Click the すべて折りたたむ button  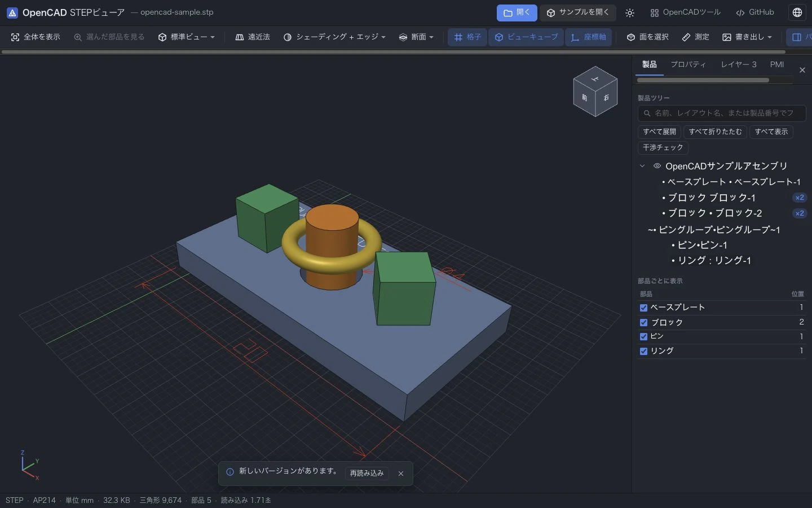point(715,132)
